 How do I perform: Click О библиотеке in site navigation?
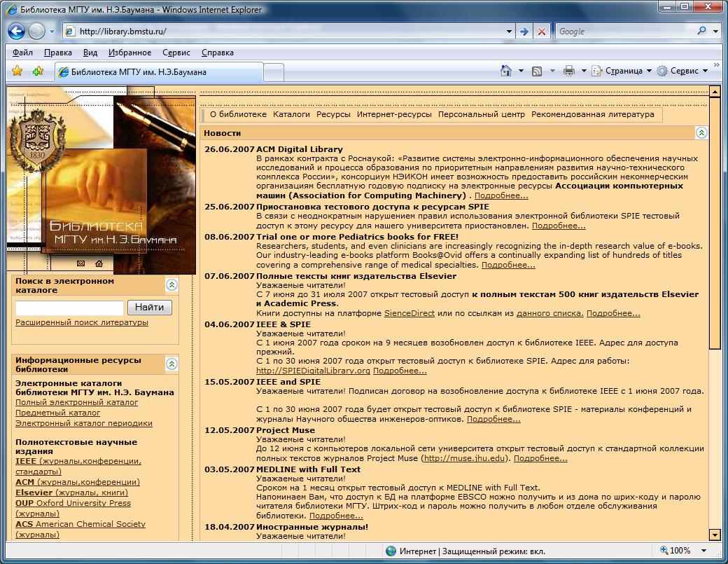[238, 114]
